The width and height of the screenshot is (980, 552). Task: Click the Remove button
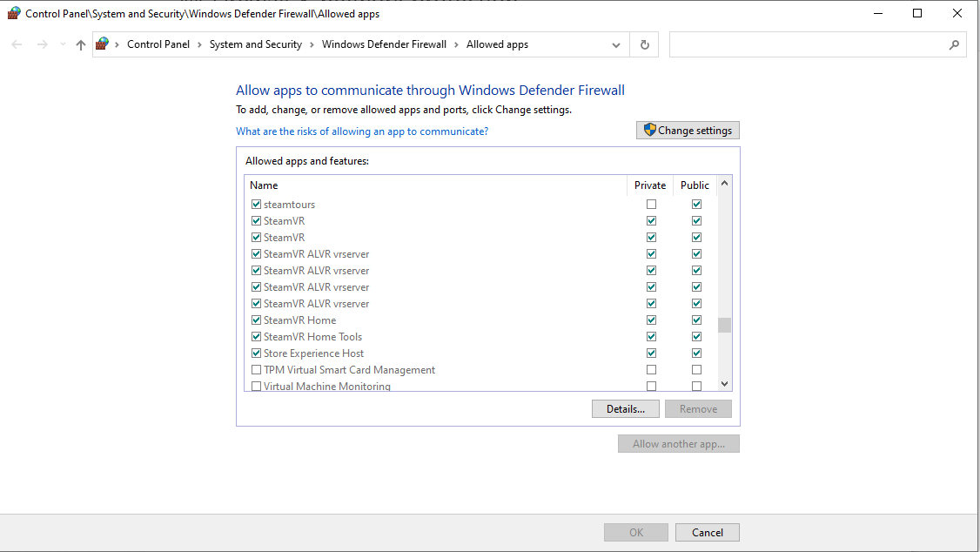(698, 409)
